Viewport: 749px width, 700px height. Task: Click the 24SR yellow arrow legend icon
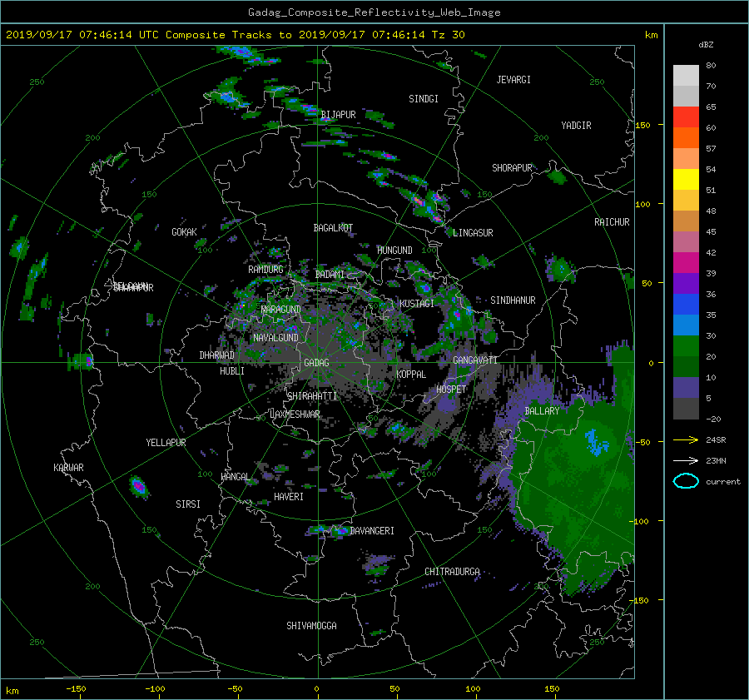click(686, 439)
